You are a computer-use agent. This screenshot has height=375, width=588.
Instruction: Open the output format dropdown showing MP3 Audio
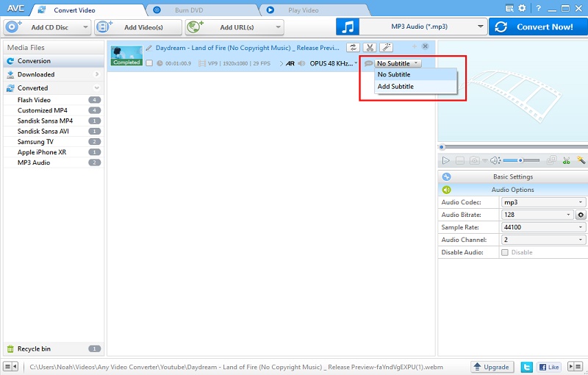point(423,26)
